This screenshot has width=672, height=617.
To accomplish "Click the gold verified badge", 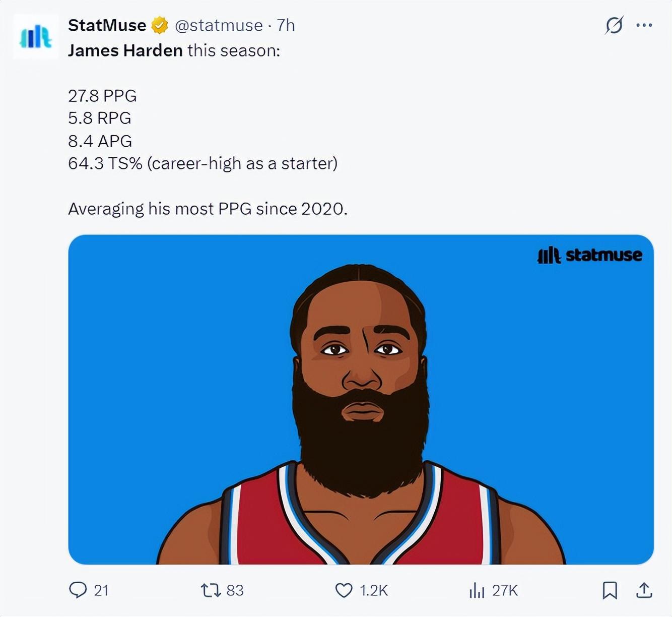I will pos(160,25).
